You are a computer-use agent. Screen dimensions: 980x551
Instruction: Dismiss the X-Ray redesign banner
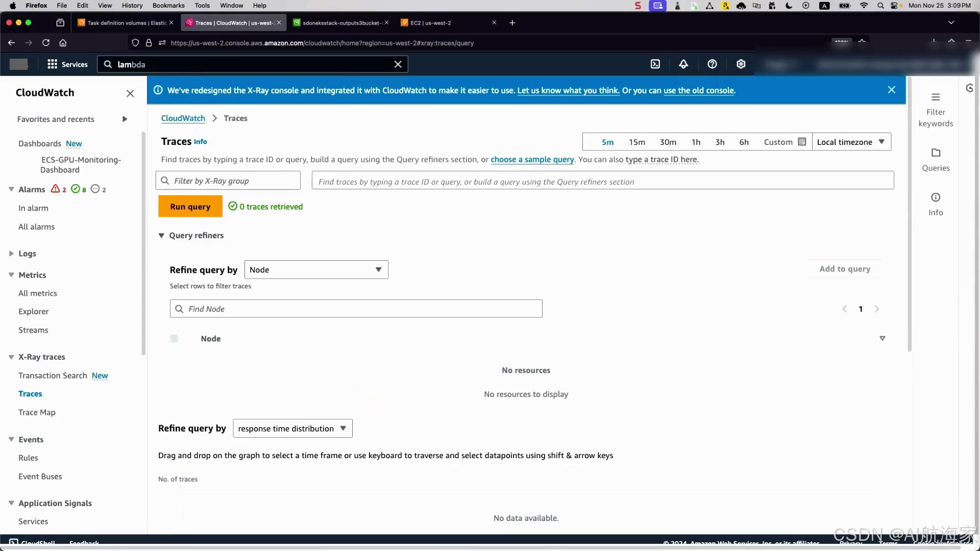(x=891, y=90)
